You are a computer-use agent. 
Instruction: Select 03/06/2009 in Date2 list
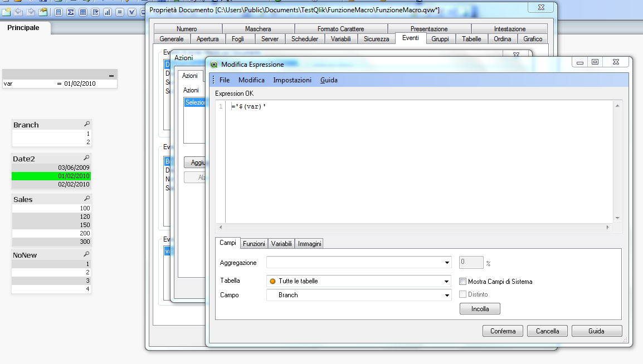coord(51,168)
